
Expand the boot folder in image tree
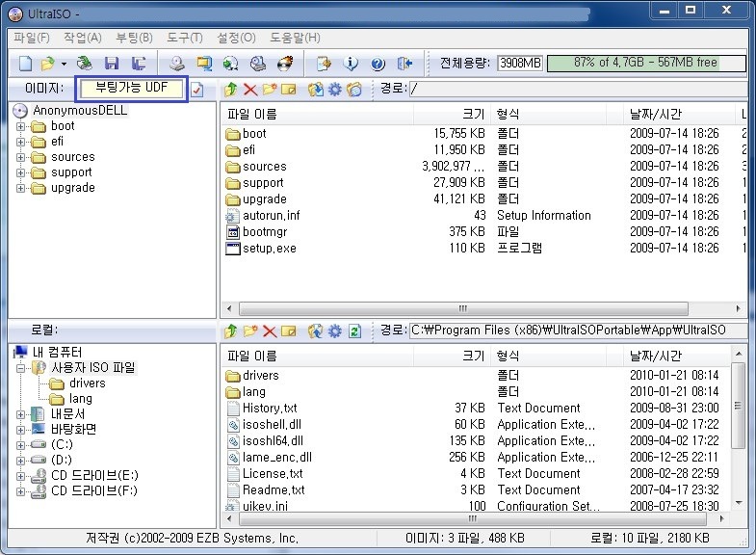[20, 126]
